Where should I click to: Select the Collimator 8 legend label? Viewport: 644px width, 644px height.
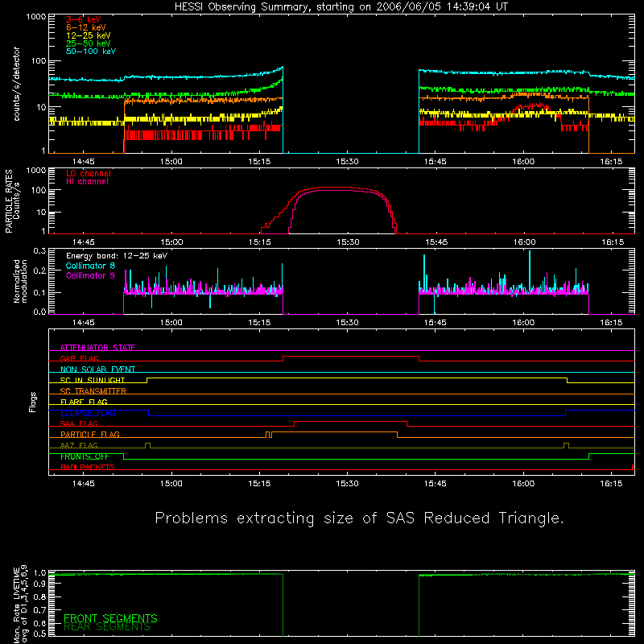(90, 266)
